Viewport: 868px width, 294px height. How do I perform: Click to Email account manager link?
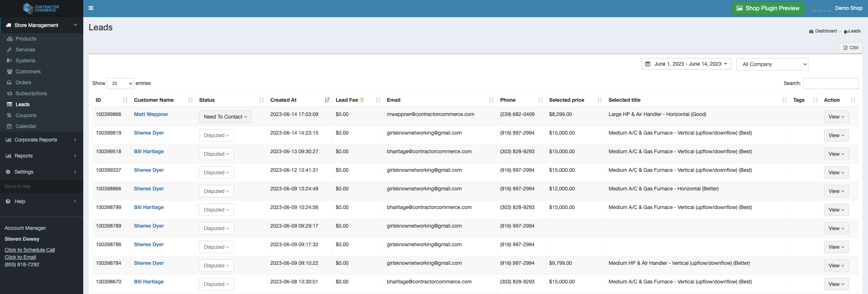pyautogui.click(x=20, y=257)
